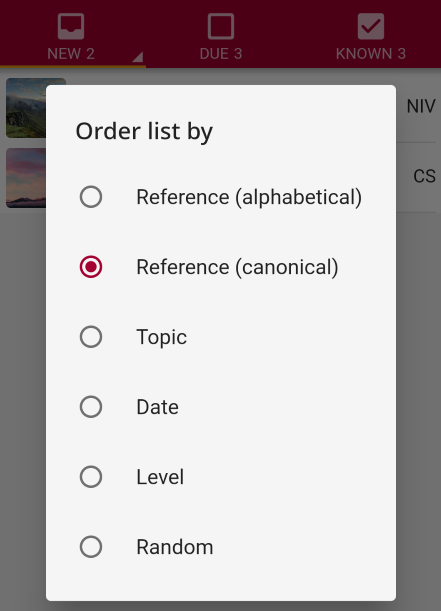Tap the KNOWN checkmark icon
Viewport: 441px width, 611px height.
click(x=371, y=26)
